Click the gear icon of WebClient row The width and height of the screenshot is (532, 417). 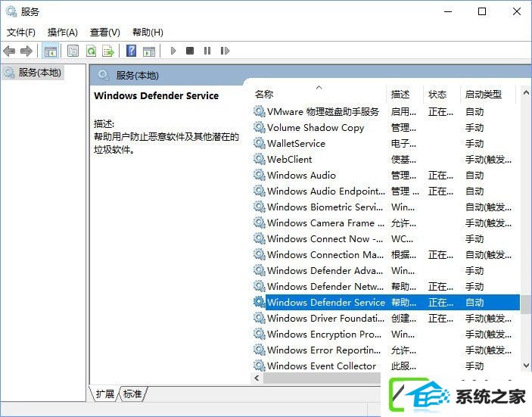[260, 159]
